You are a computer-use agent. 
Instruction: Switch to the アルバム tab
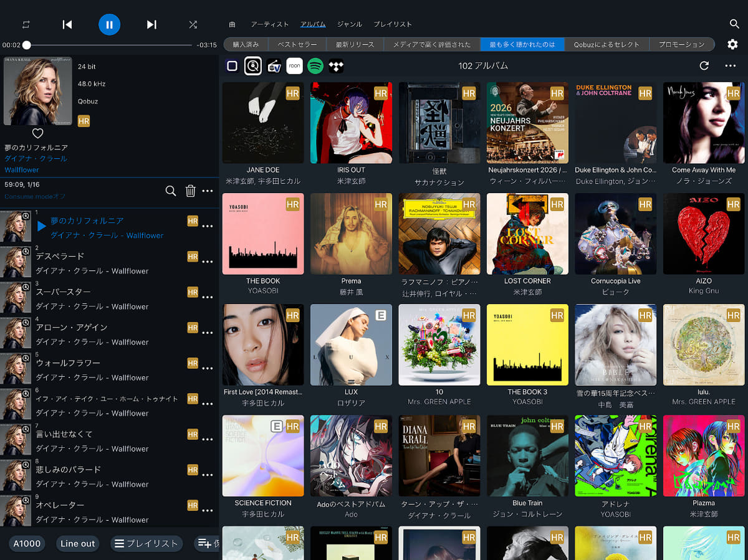[x=313, y=24]
